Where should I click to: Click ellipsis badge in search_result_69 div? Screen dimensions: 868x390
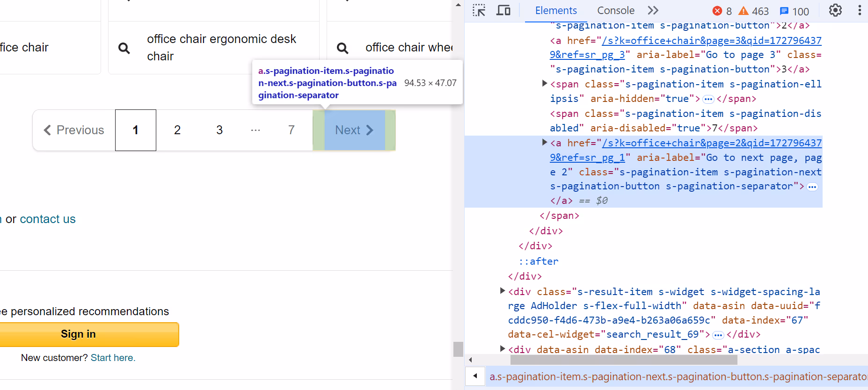tap(718, 335)
